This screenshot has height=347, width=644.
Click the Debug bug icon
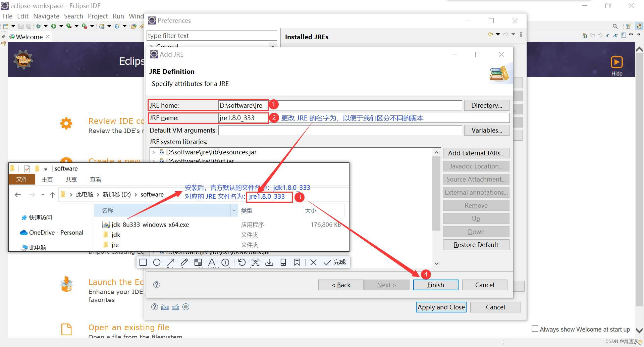[x=38, y=26]
